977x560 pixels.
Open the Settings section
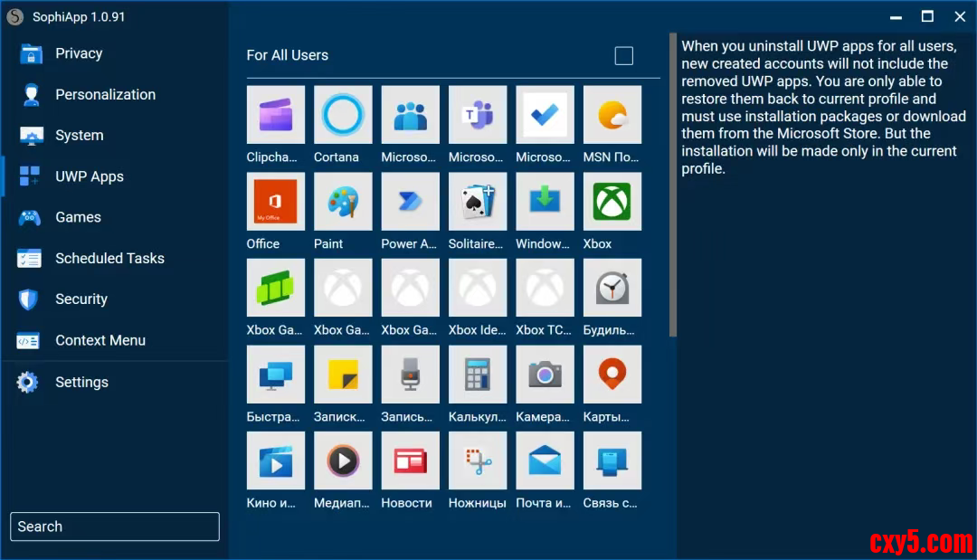coord(115,382)
